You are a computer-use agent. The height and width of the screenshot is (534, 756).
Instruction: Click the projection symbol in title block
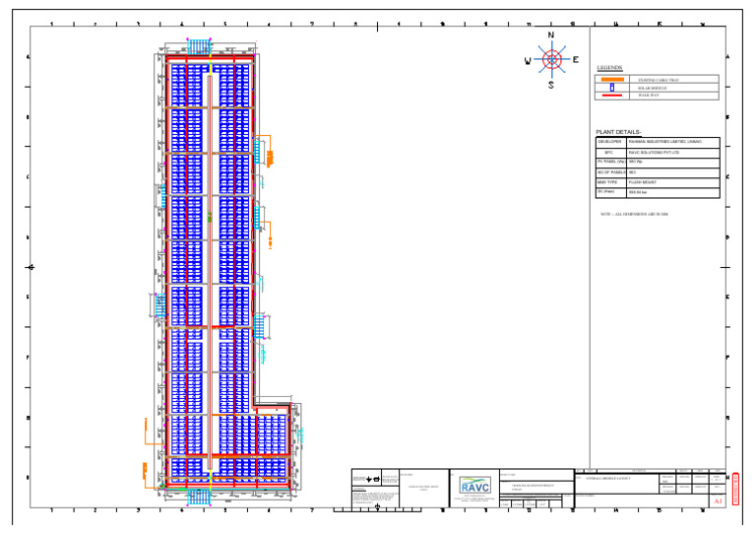coord(373,479)
